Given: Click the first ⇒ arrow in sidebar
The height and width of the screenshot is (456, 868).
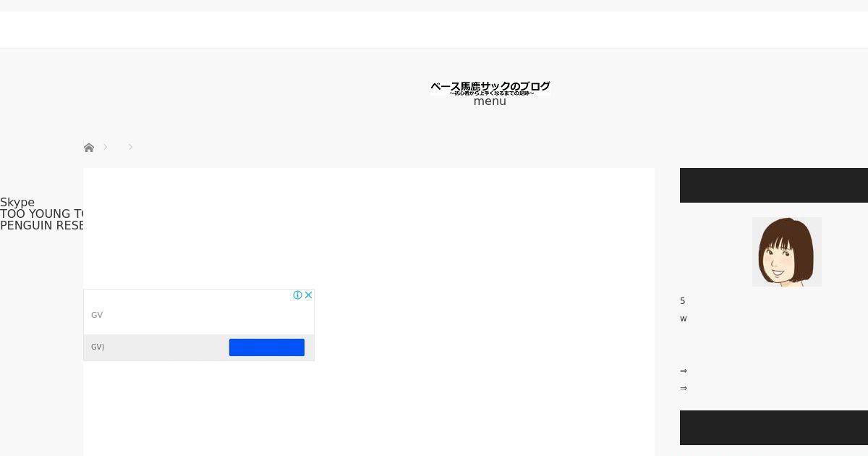Looking at the screenshot, I should [684, 371].
